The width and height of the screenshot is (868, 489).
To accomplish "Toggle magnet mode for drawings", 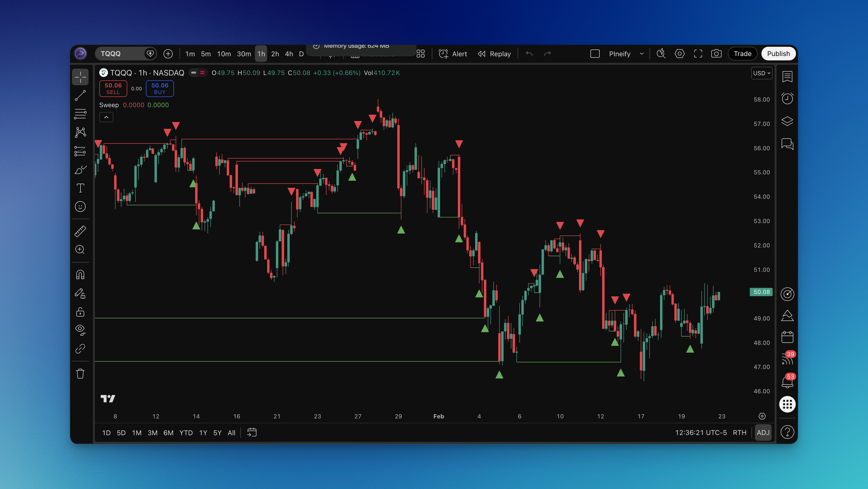I will click(x=80, y=274).
